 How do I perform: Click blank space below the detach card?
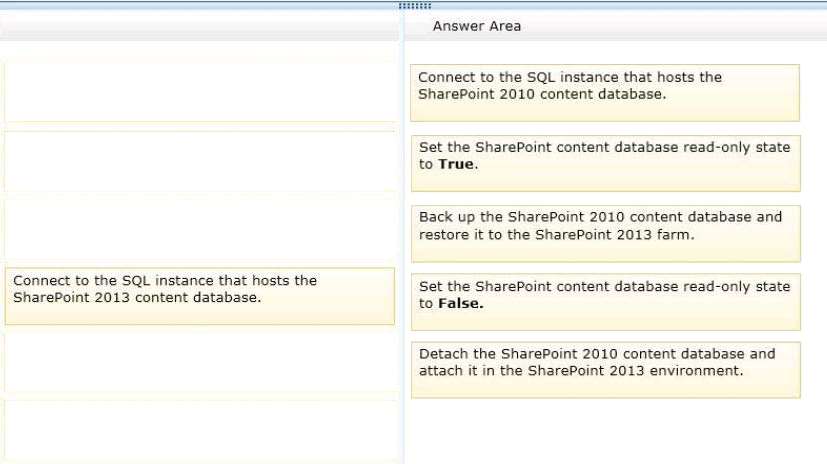(605, 431)
